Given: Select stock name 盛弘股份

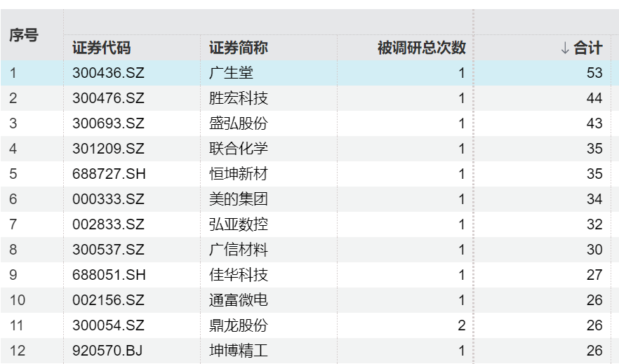Looking at the screenshot, I should (239, 123).
